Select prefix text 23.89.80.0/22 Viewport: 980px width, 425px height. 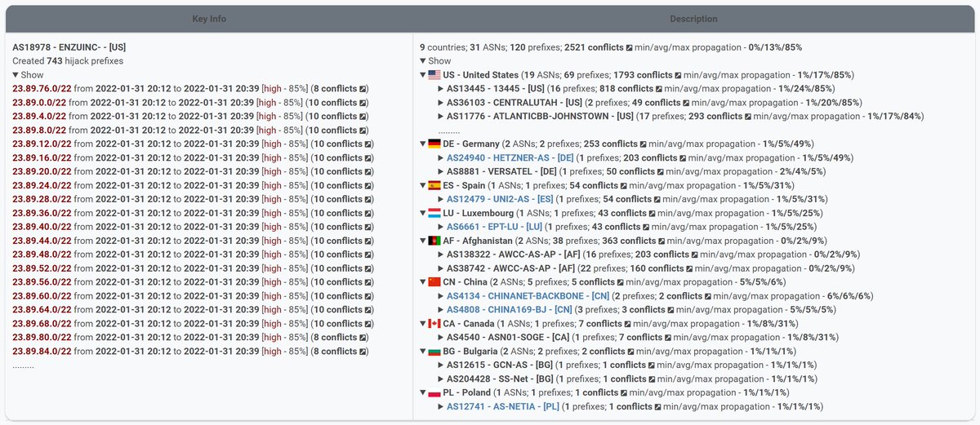coord(42,339)
